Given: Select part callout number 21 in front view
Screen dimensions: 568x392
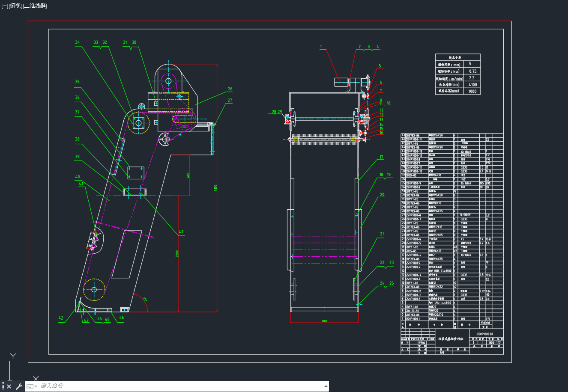Looking at the screenshot, I should click(382, 234).
